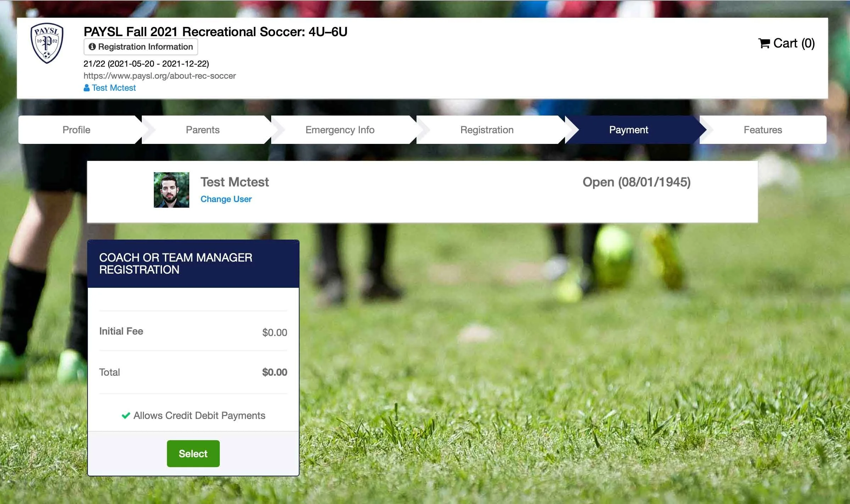Open the Emergency Info step
Image resolution: width=850 pixels, height=504 pixels.
[340, 130]
